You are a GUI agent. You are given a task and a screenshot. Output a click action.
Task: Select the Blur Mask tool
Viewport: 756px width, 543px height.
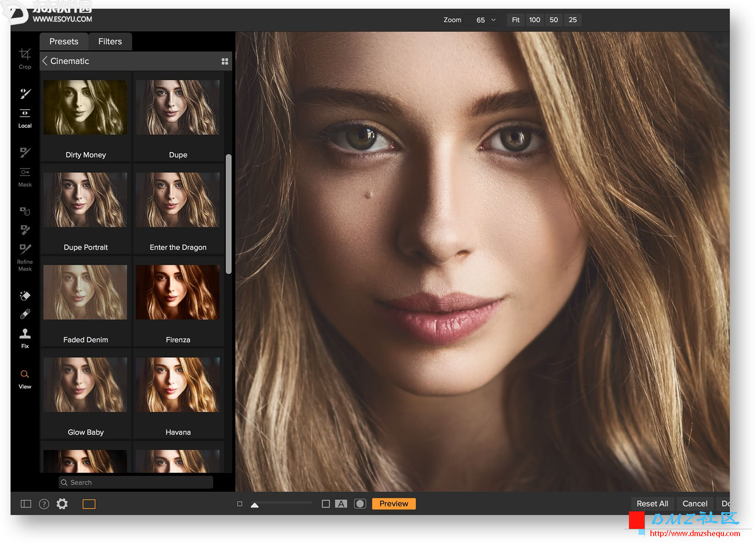click(25, 211)
